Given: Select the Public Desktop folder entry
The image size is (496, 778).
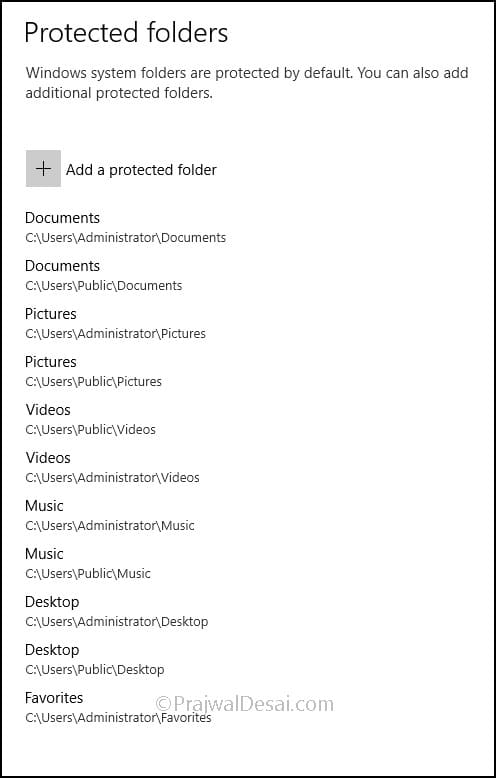Looking at the screenshot, I should [x=95, y=660].
